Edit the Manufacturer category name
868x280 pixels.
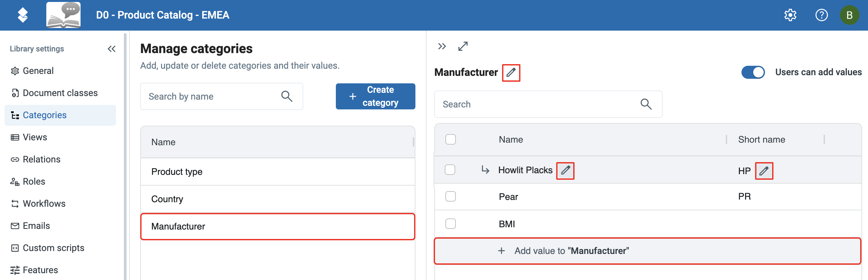pos(511,73)
